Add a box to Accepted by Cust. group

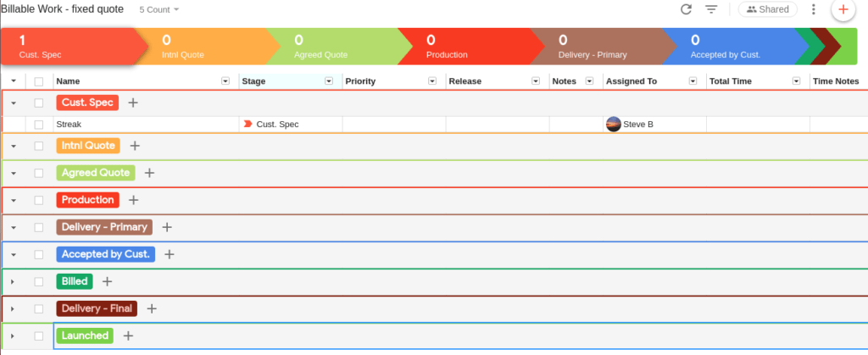click(170, 254)
